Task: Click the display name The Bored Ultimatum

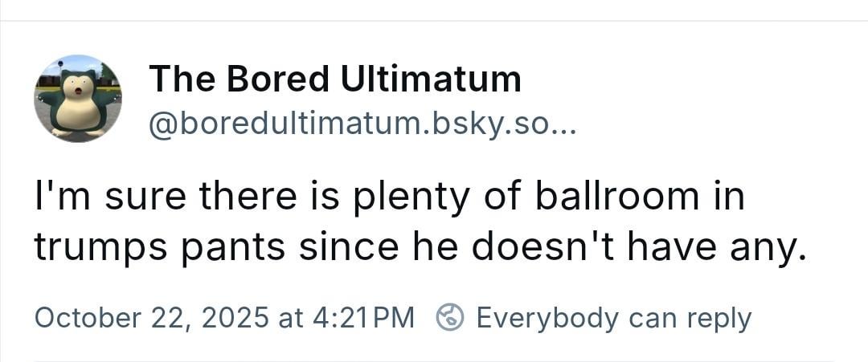Action: pos(335,79)
